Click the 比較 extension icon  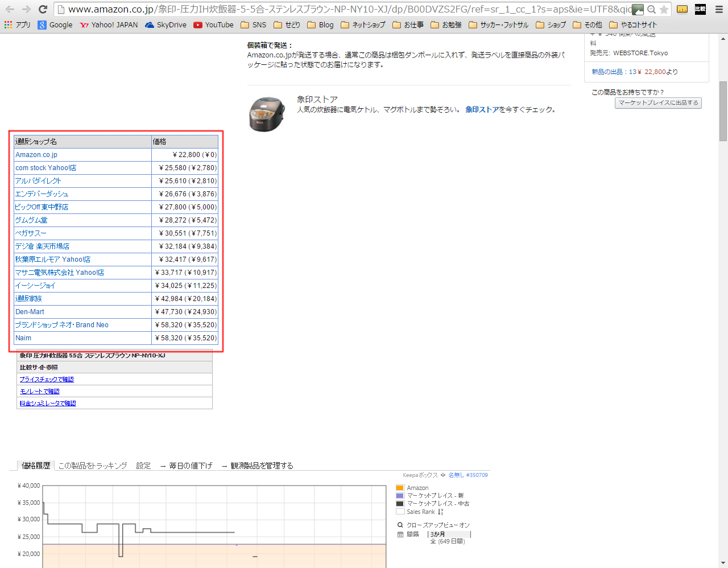(x=700, y=9)
